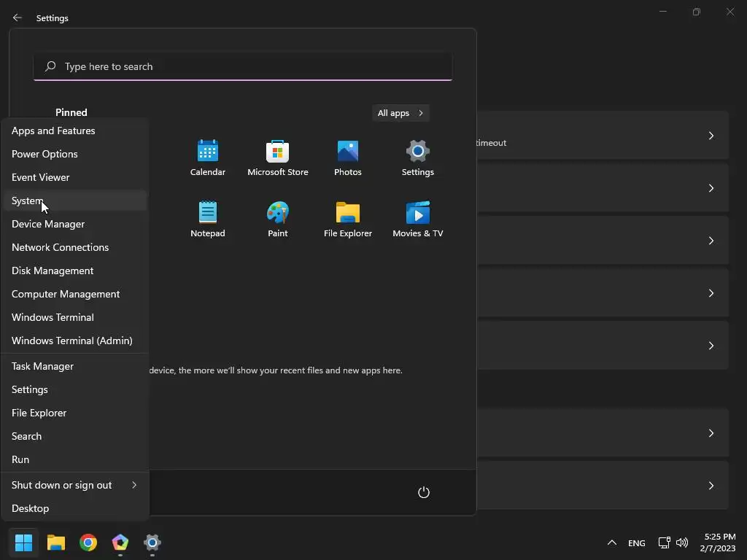747x560 pixels.
Task: Choose Computer Management menu item
Action: [75, 294]
